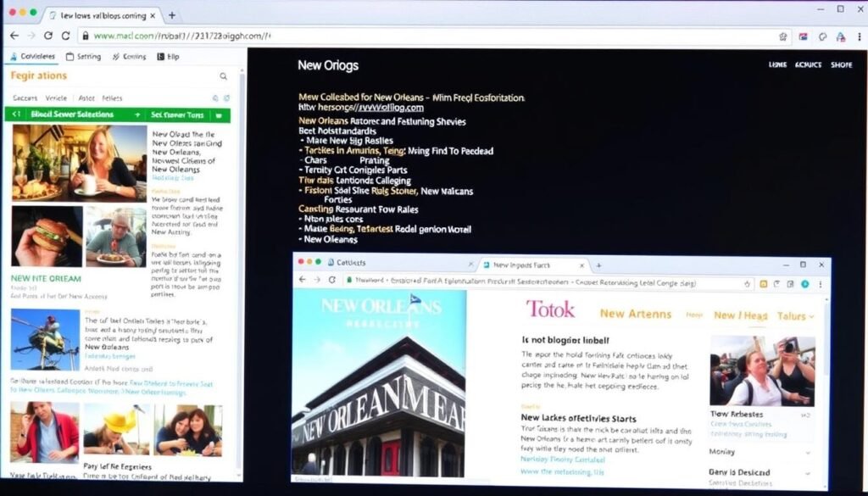The image size is (868, 496).
Task: Click the red extension icon in the toolbar
Action: 803,36
